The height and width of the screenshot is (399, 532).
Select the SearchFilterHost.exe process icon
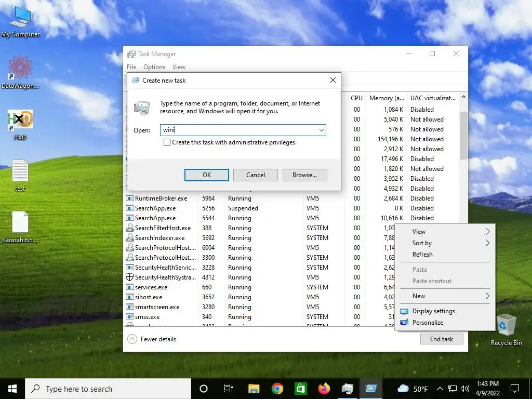click(x=129, y=228)
